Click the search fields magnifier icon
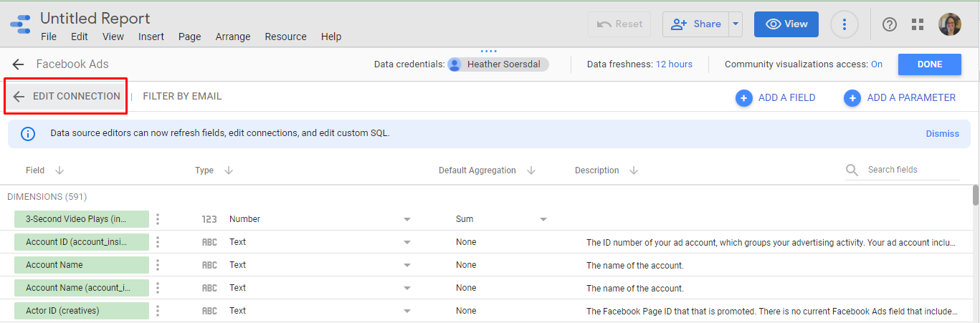 point(852,170)
